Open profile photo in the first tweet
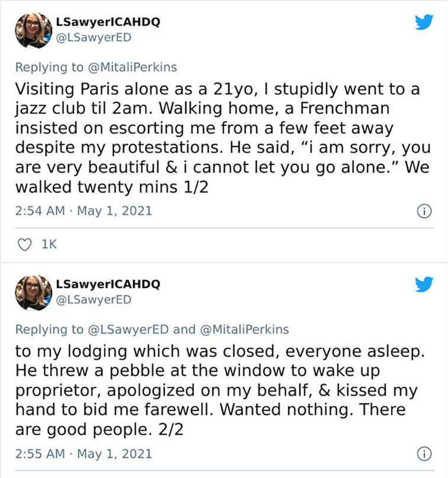This screenshot has width=448, height=478. coord(34,31)
